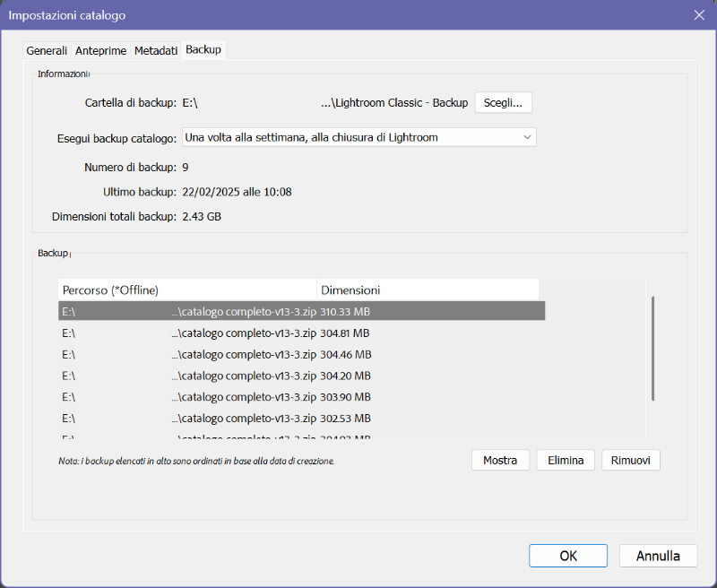Click the backup folder path text
This screenshot has width=717, height=588.
[325, 102]
